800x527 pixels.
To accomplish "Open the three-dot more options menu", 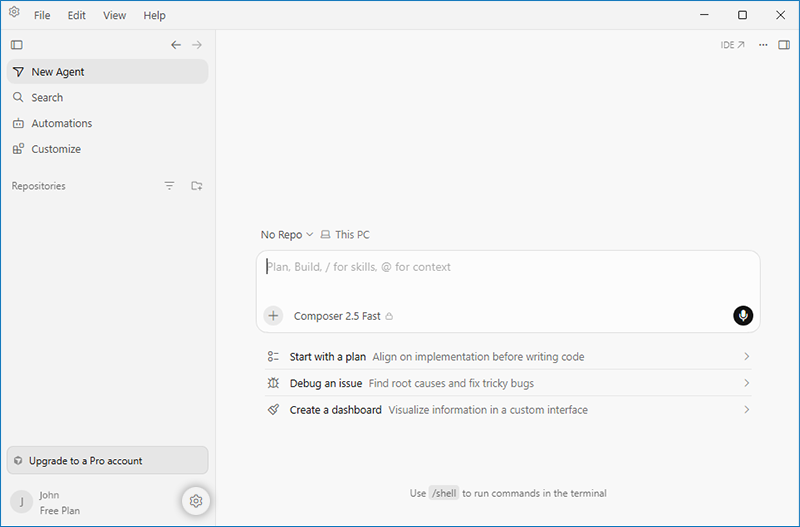I will pos(763,45).
